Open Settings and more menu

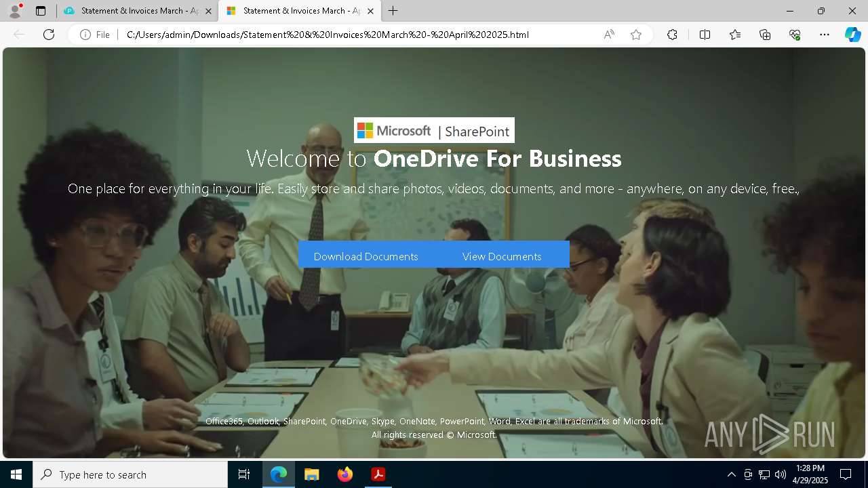pyautogui.click(x=825, y=35)
